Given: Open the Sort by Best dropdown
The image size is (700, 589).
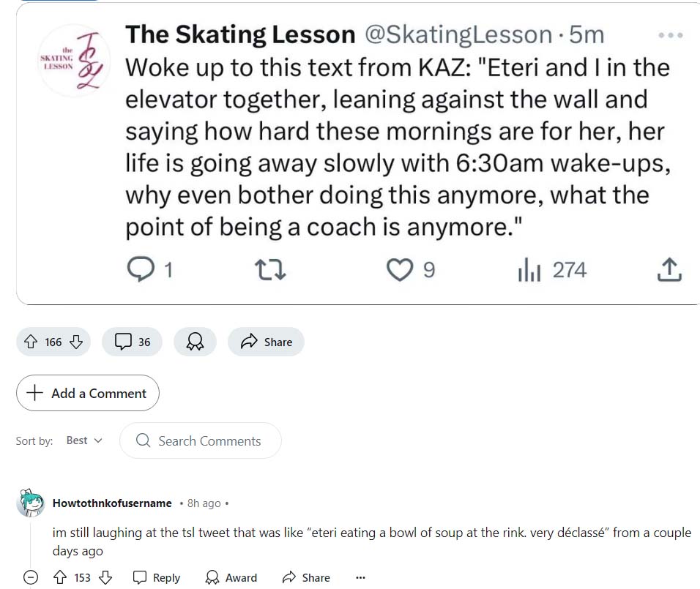Looking at the screenshot, I should (84, 440).
